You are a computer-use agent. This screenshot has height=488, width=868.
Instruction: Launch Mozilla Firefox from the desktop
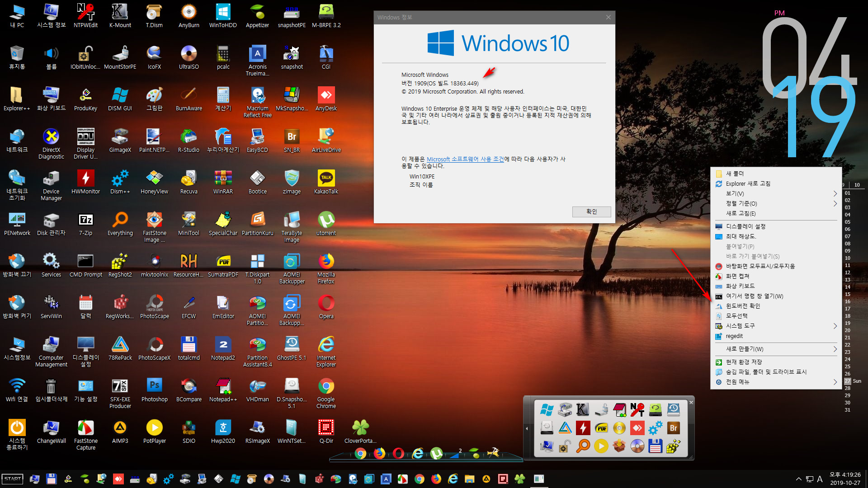(x=326, y=268)
